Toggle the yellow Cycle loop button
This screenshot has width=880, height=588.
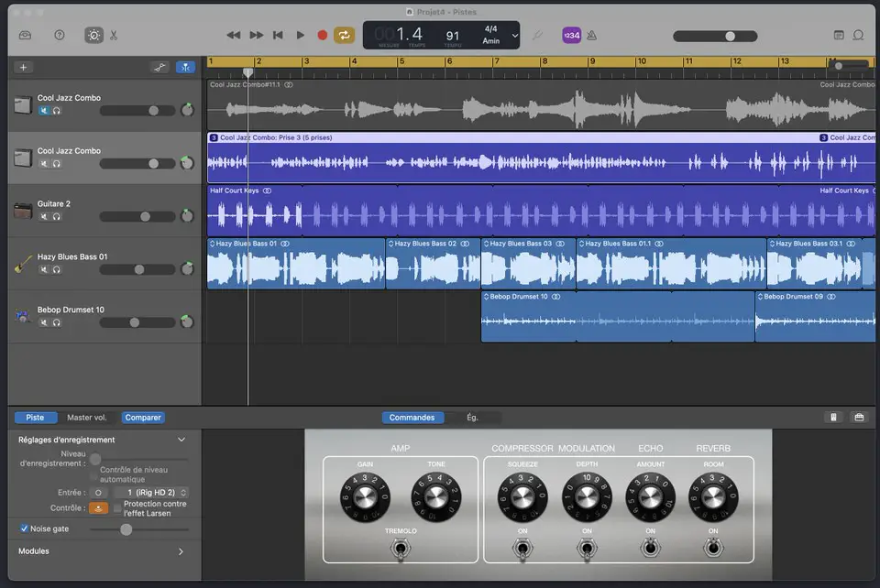pyautogui.click(x=344, y=36)
